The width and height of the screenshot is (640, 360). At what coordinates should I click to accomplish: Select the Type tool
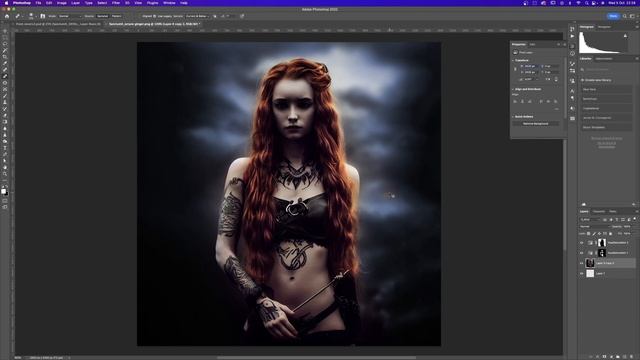click(x=5, y=148)
